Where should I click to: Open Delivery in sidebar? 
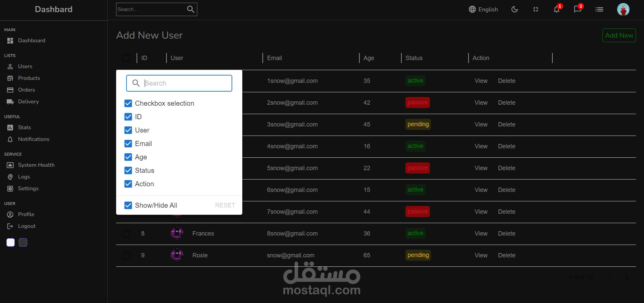coord(28,102)
